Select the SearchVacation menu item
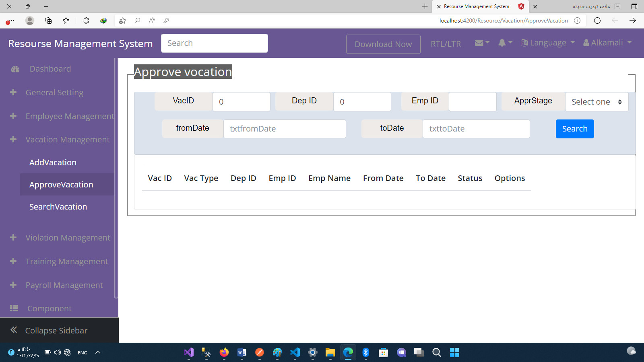Viewport: 644px width, 362px height. pyautogui.click(x=58, y=206)
